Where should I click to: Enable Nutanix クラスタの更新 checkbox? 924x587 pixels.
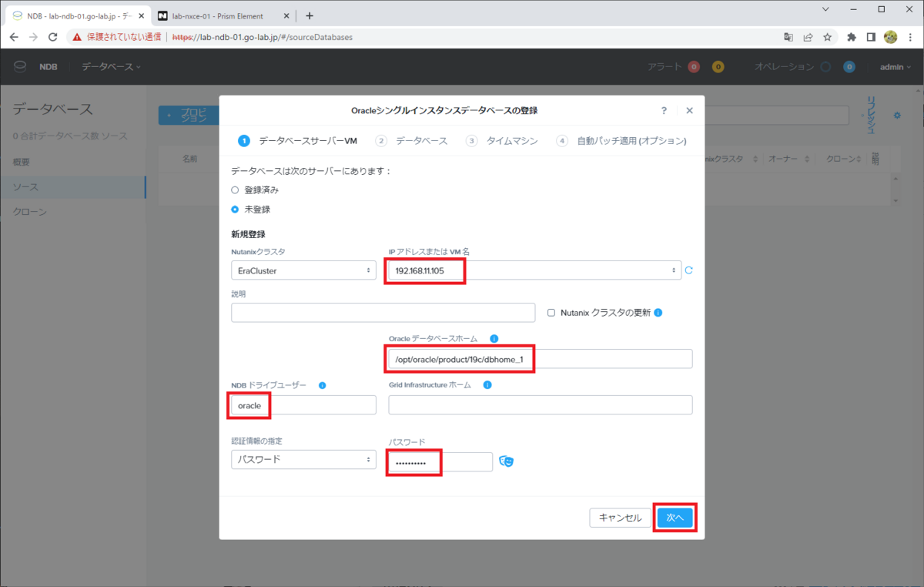(x=551, y=313)
